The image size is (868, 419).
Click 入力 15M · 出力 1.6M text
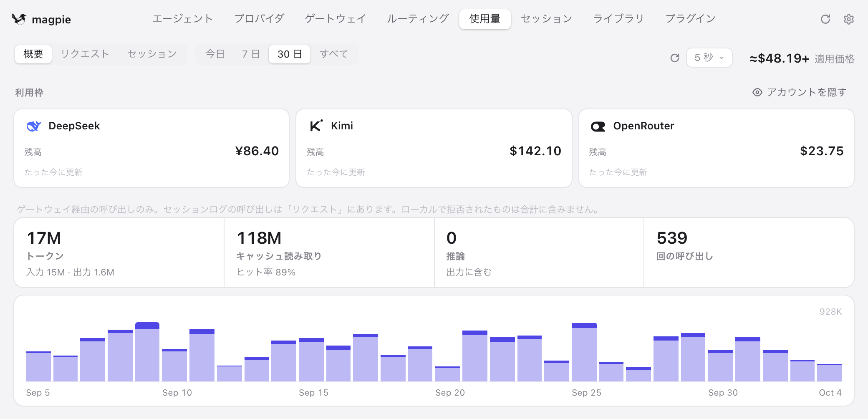point(70,272)
